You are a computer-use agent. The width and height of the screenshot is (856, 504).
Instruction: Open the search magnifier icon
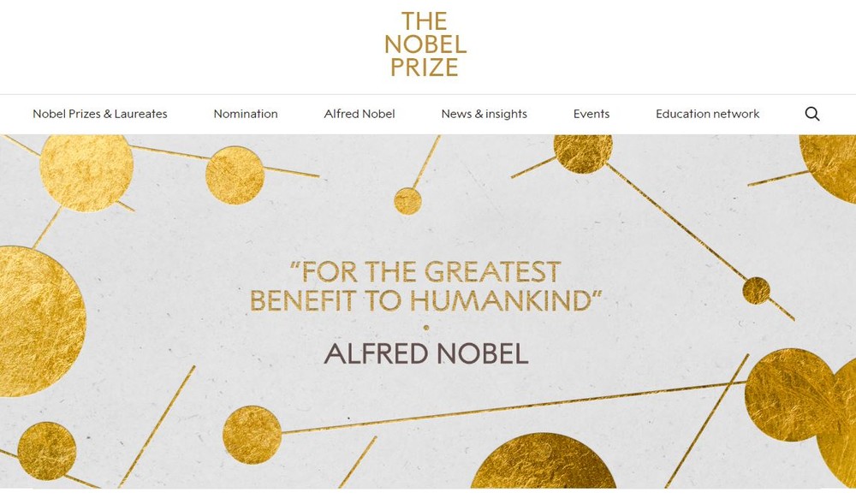[x=812, y=114]
